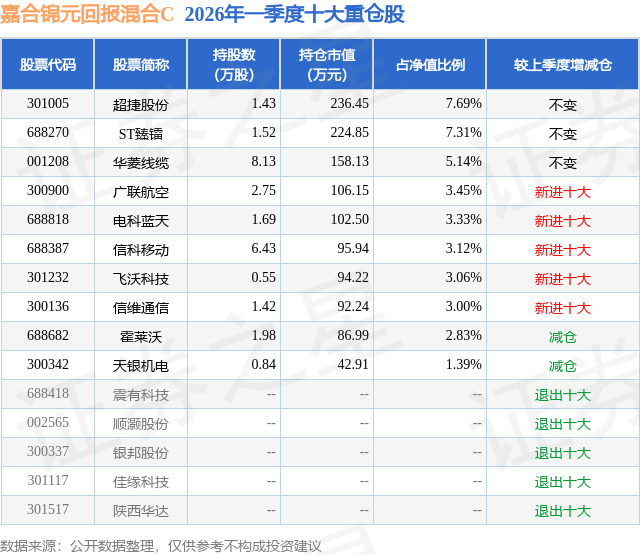The height and width of the screenshot is (555, 640).
Task: Click the 数据来源 disclaimer footer text
Action: (161, 546)
